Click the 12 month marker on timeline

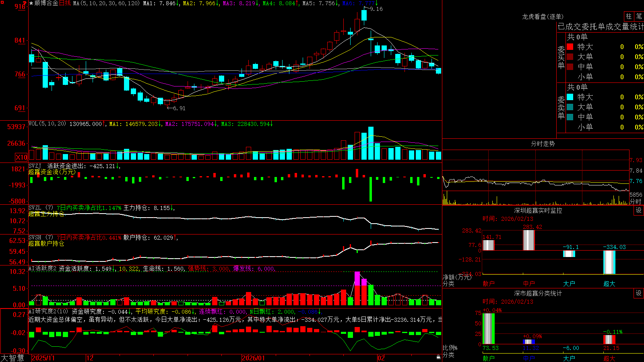[x=90, y=358]
